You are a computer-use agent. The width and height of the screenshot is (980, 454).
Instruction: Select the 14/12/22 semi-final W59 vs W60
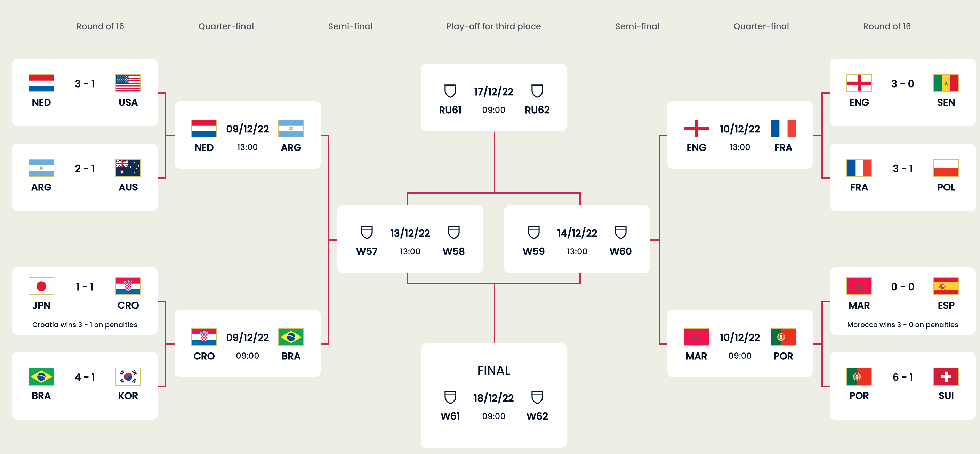tap(577, 239)
